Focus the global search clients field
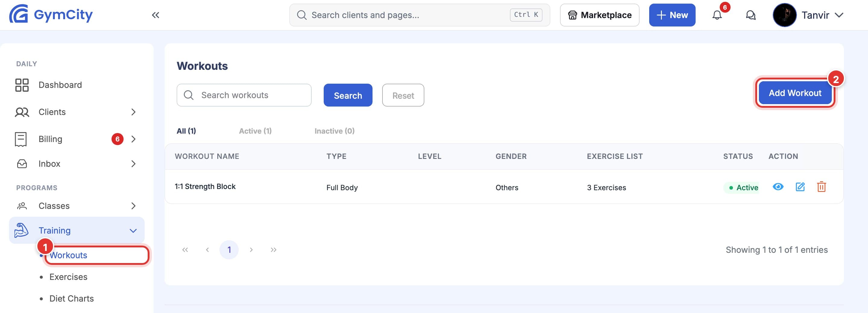 (420, 15)
